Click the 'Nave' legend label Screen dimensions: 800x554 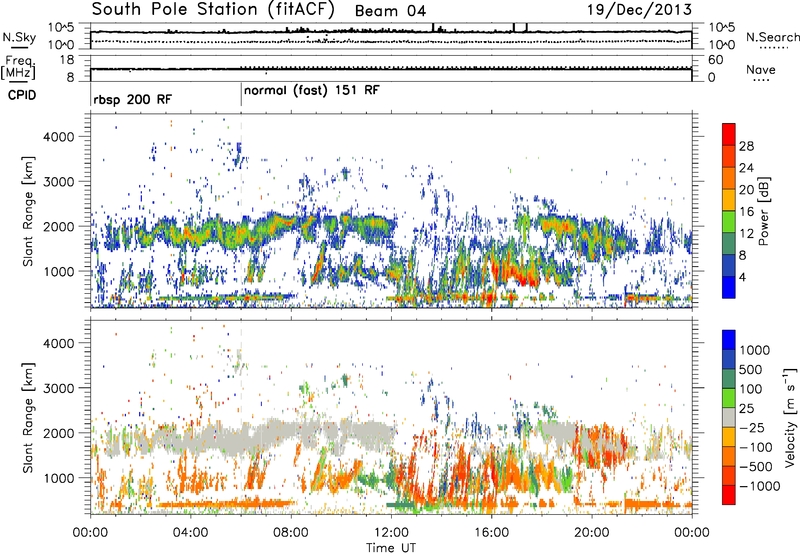pos(761,69)
